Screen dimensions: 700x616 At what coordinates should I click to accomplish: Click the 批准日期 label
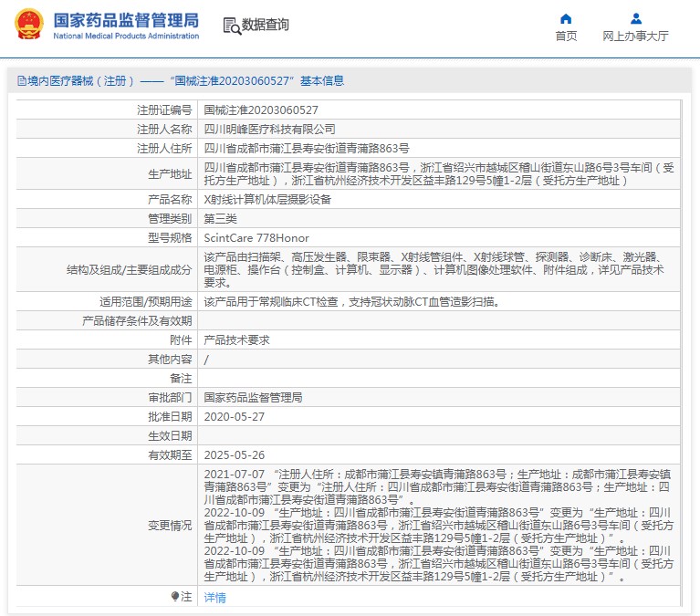coord(170,417)
